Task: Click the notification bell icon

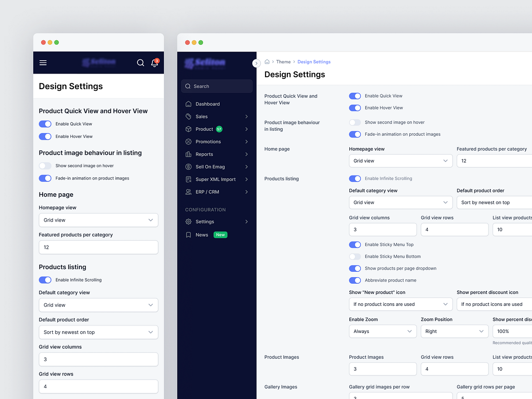Action: click(154, 63)
